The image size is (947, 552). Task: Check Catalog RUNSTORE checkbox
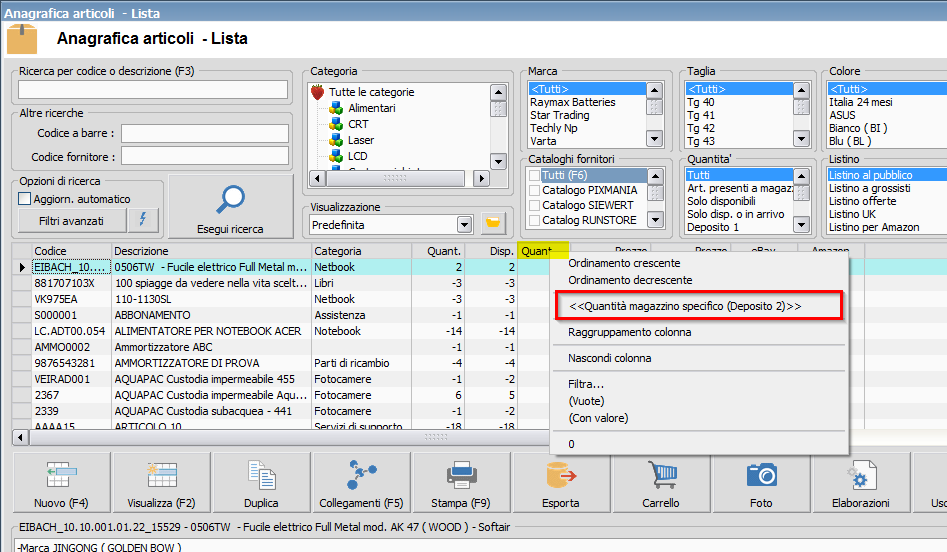tap(534, 220)
